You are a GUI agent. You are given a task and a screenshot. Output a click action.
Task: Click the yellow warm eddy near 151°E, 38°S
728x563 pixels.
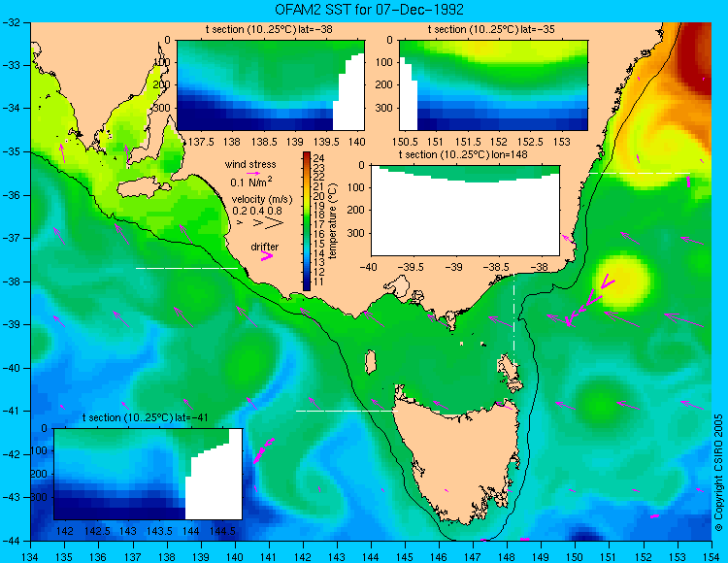(x=621, y=281)
